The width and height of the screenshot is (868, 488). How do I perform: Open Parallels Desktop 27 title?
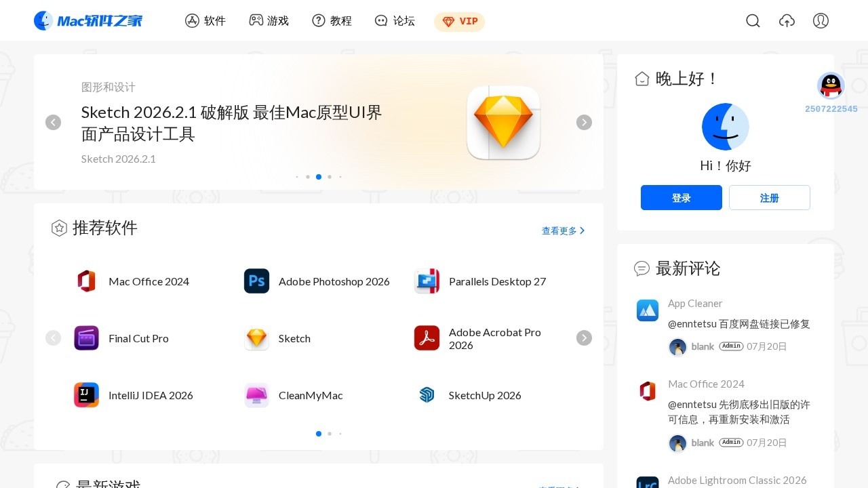[497, 281]
